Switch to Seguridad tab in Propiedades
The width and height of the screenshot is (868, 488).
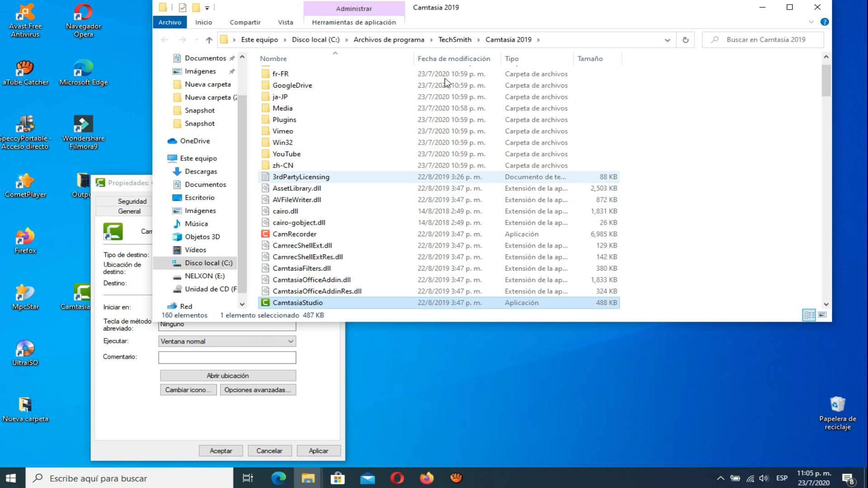(x=132, y=202)
